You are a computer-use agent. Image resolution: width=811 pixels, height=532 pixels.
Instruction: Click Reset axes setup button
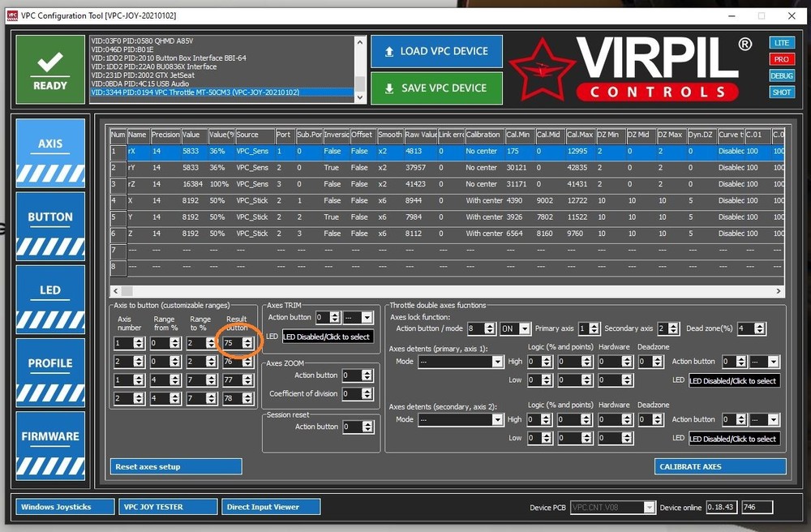coord(176,466)
